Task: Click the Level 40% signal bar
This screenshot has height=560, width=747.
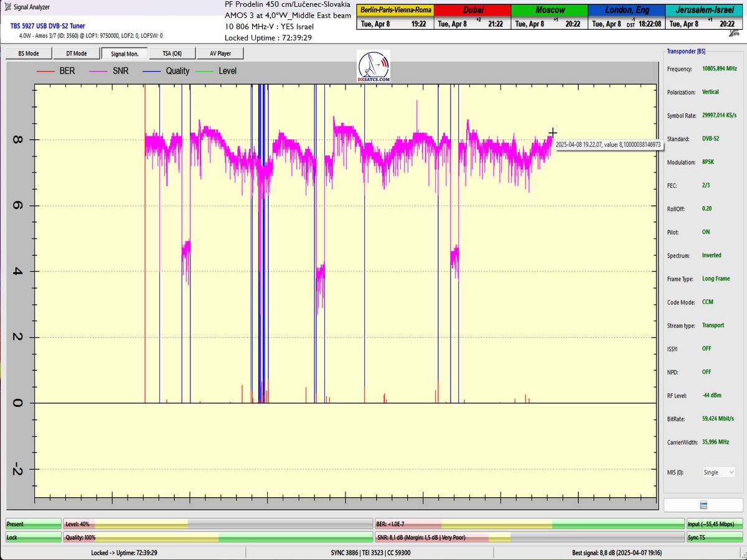Action: [x=218, y=525]
